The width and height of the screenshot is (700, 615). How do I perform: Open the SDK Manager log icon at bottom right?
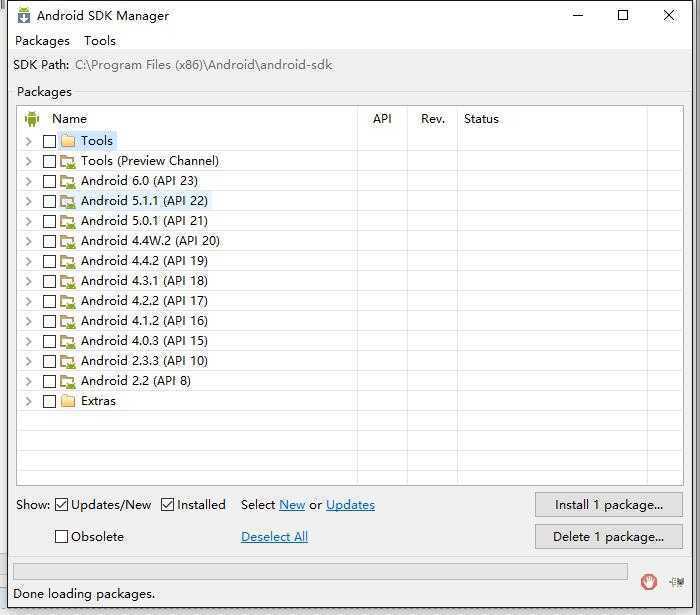[x=677, y=582]
